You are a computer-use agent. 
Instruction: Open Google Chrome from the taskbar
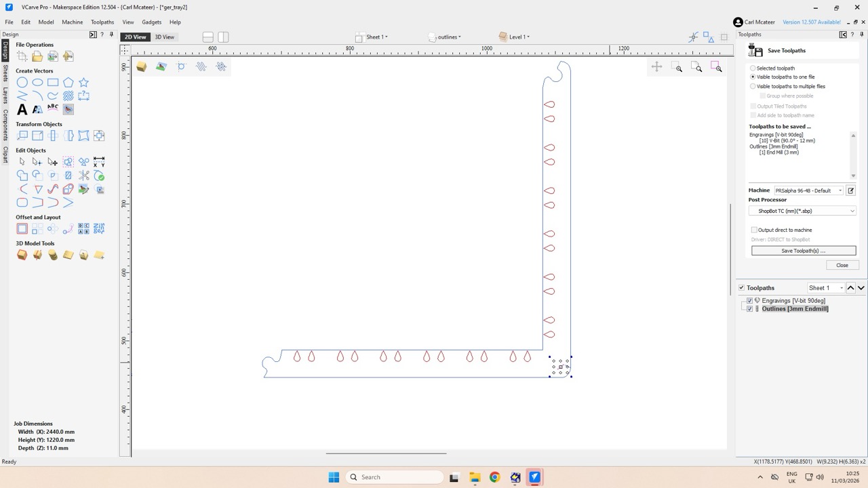(494, 477)
